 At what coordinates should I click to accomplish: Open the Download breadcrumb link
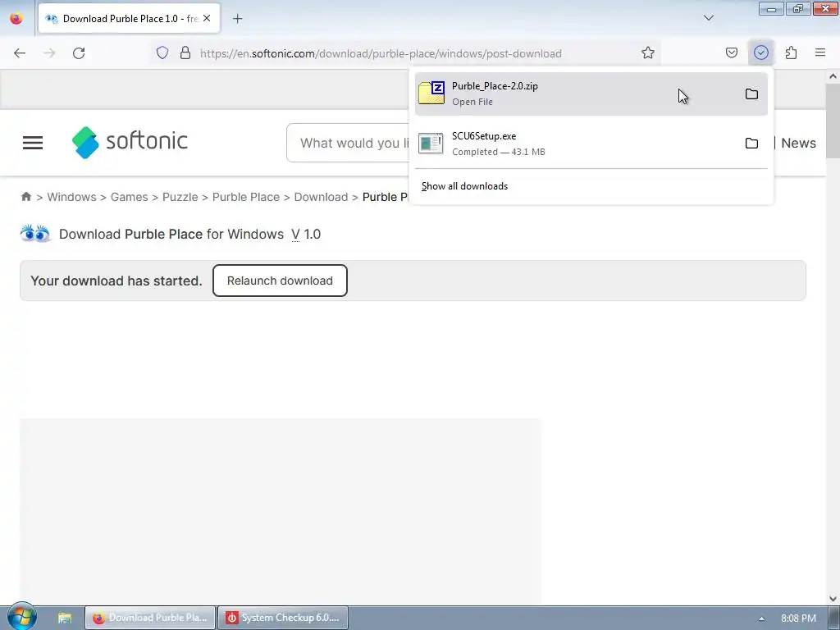pos(321,197)
